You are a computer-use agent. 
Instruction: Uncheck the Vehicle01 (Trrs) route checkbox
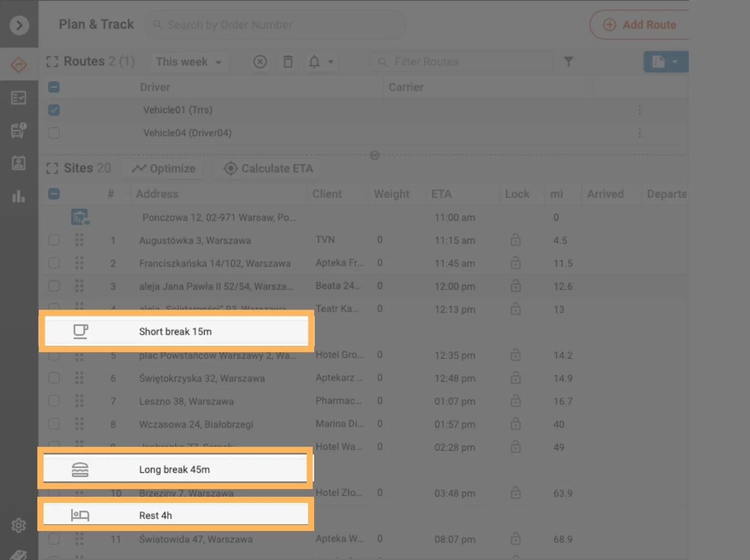point(54,110)
